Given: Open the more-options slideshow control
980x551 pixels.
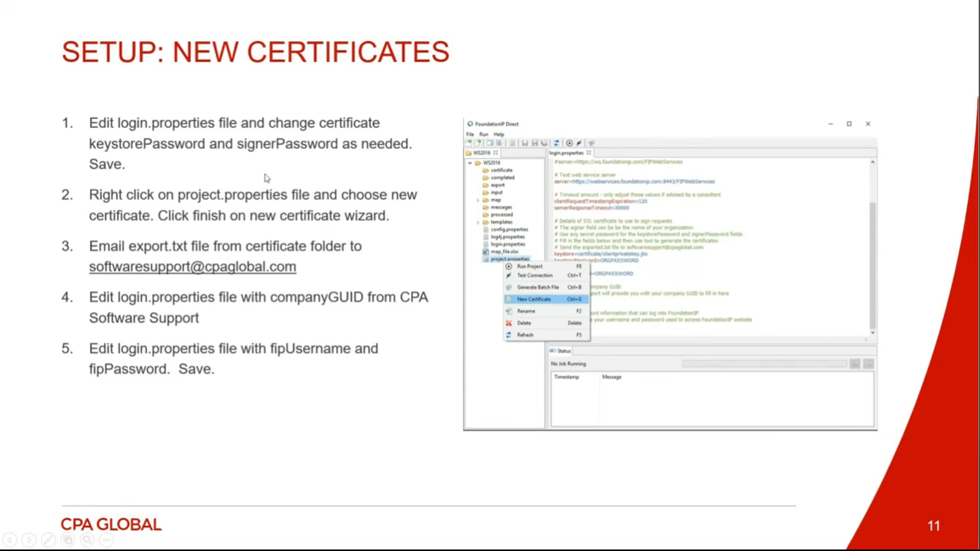Looking at the screenshot, I should tap(107, 540).
